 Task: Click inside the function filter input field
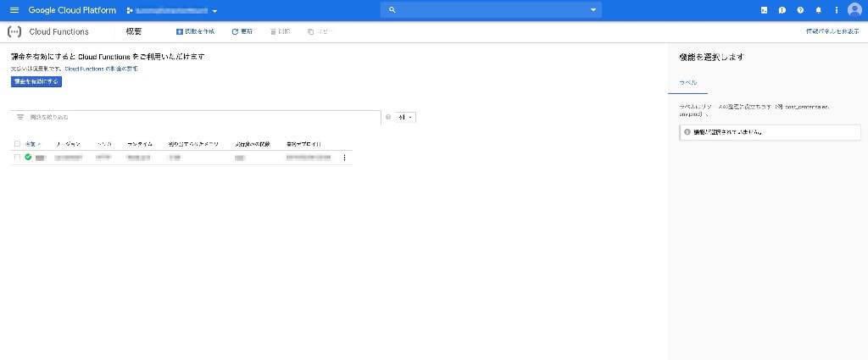point(203,117)
